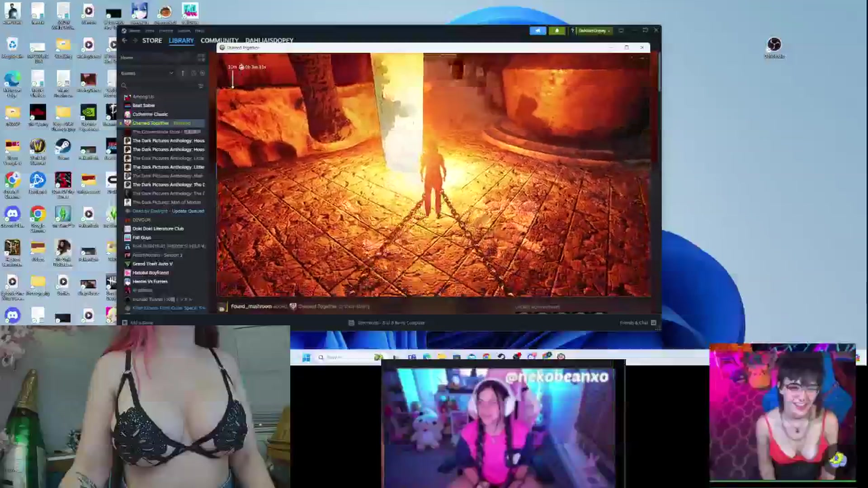Open the Steam desktop shortcut icon
Image resolution: width=868 pixels, height=488 pixels.
click(x=63, y=149)
